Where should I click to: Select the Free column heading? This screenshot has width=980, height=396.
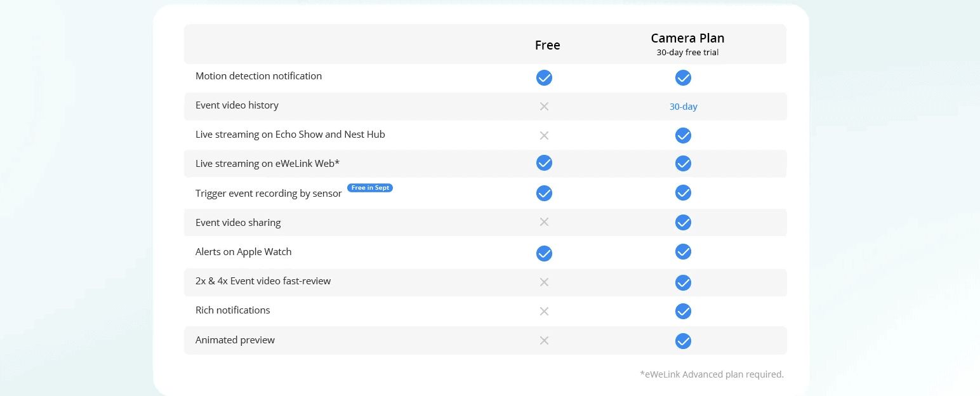(547, 45)
